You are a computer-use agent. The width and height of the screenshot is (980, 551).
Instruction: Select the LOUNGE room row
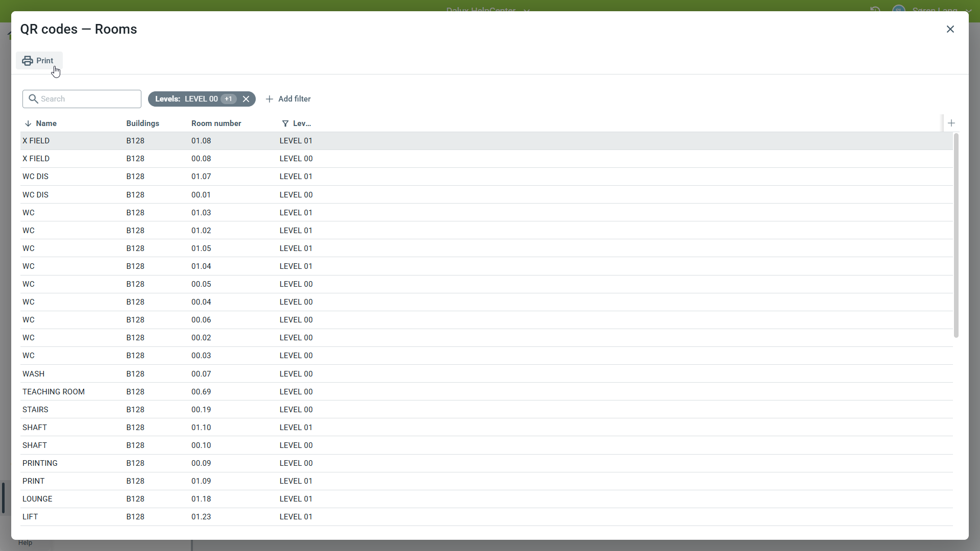click(37, 499)
